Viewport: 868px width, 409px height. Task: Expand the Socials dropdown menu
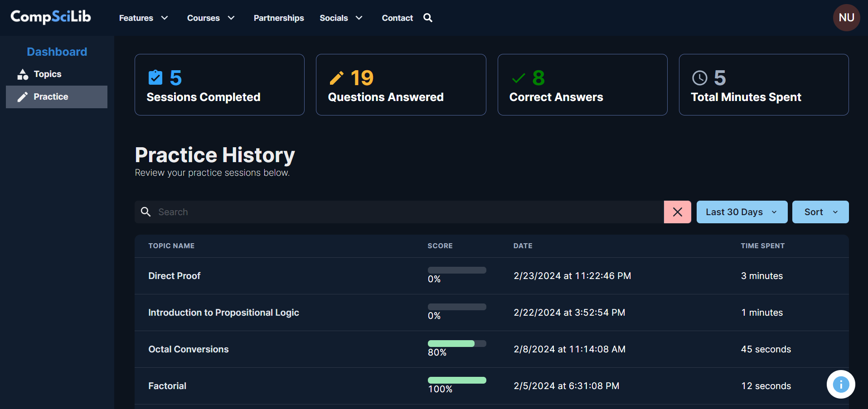[341, 18]
